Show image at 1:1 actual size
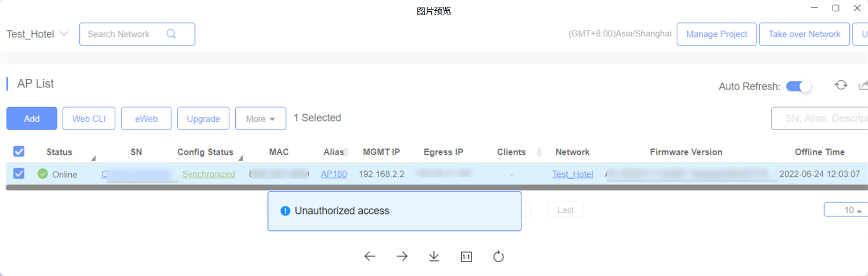Screen dimensions: 868x276 point(466,257)
